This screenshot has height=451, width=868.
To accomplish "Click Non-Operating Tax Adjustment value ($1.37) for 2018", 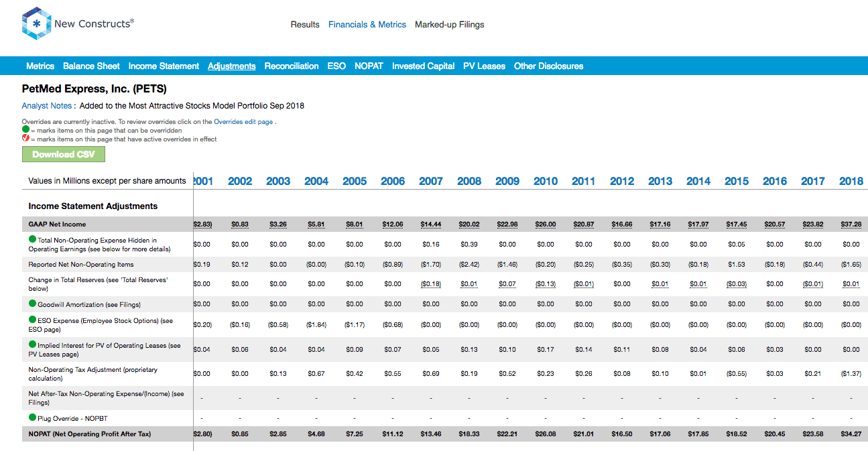I will [x=851, y=373].
